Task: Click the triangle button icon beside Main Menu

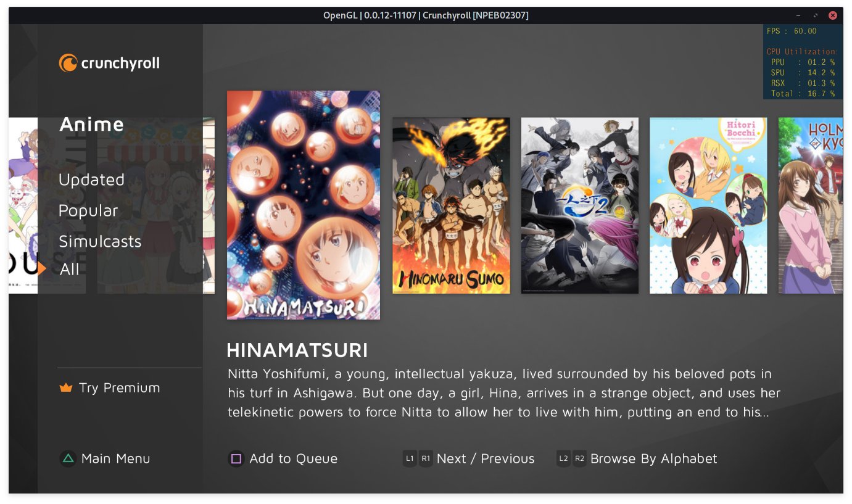Action: (x=68, y=458)
